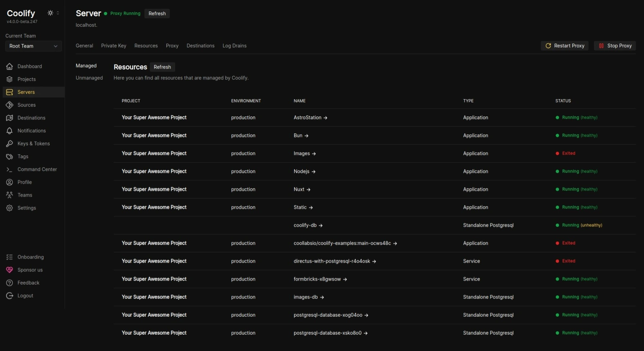Open the version switcher chevron beside Coolify
Image resolution: width=644 pixels, height=351 pixels.
click(x=58, y=13)
